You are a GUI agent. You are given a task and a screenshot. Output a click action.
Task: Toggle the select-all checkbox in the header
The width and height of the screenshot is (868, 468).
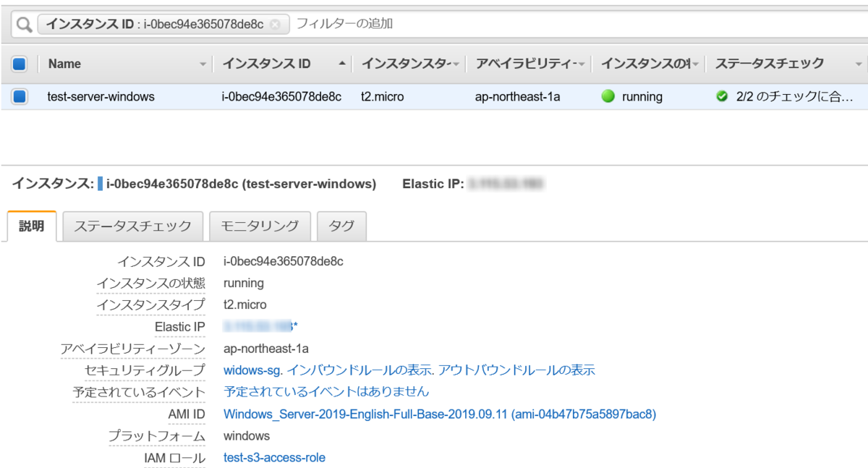tap(18, 63)
